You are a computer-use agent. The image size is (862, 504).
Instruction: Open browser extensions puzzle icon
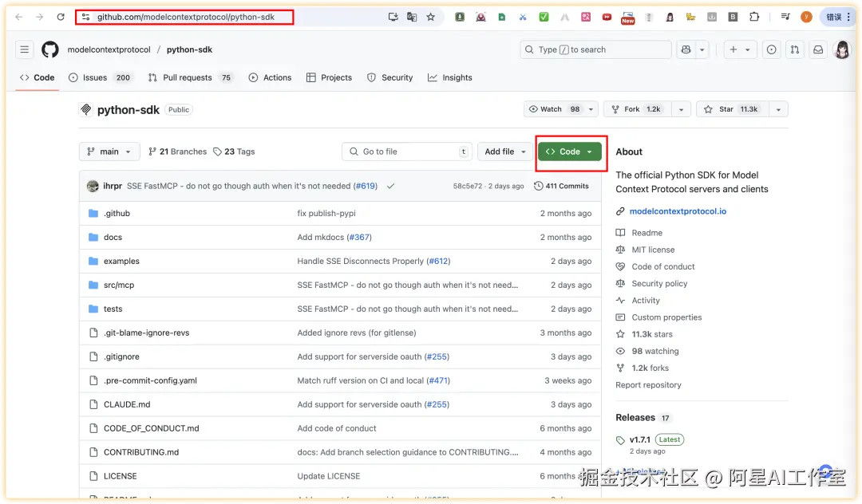pyautogui.click(x=754, y=17)
